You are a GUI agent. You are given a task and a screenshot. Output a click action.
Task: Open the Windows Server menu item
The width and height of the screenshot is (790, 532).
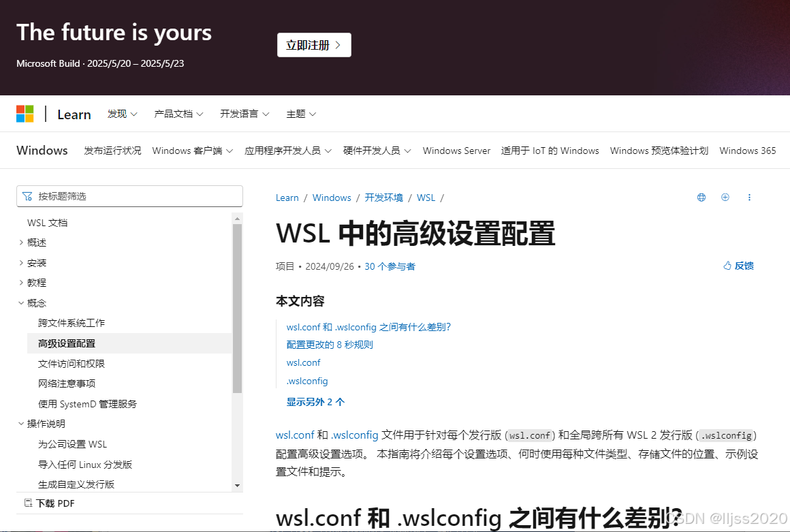click(x=456, y=151)
